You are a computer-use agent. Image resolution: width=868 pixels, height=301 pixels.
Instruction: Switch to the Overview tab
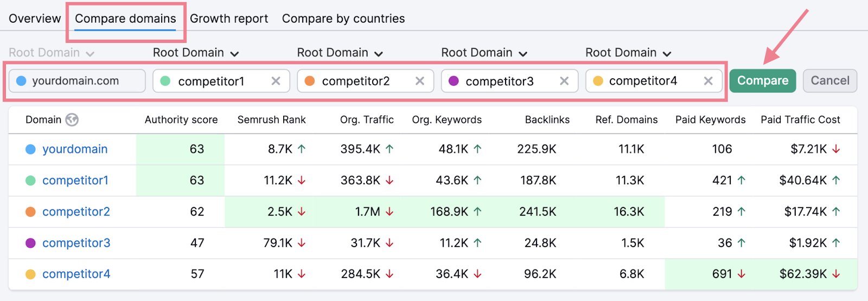(x=35, y=18)
